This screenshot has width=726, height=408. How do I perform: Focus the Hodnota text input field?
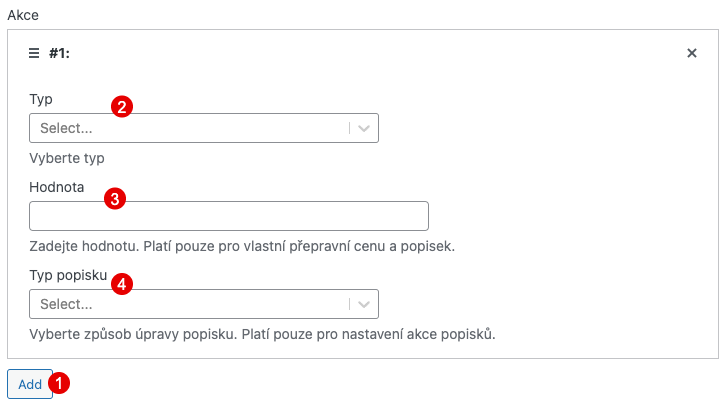coord(229,216)
